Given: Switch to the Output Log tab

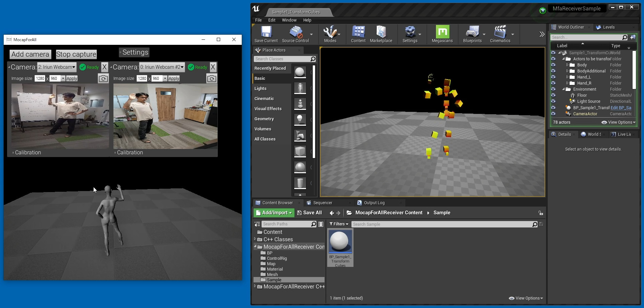Looking at the screenshot, I should click(x=374, y=203).
